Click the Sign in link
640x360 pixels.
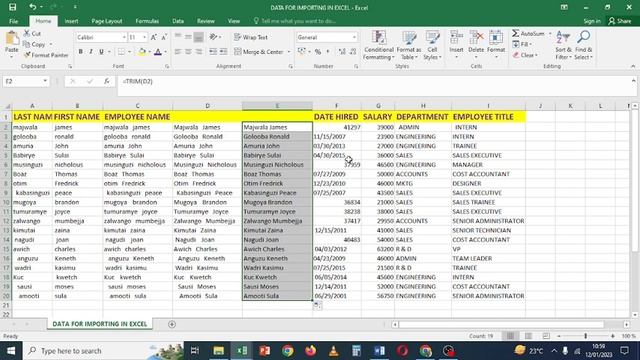[592, 21]
